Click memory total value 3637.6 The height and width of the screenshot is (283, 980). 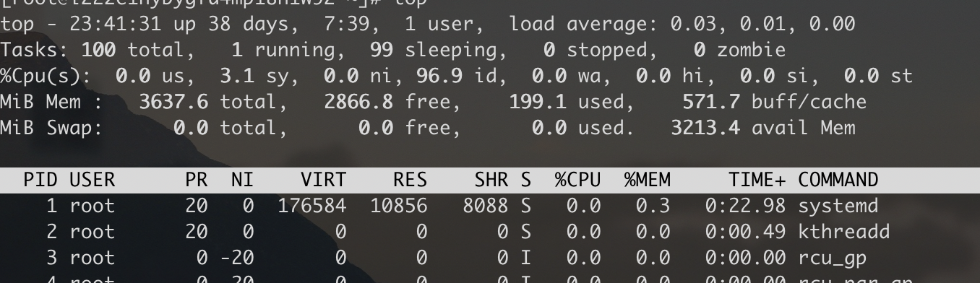point(173,103)
